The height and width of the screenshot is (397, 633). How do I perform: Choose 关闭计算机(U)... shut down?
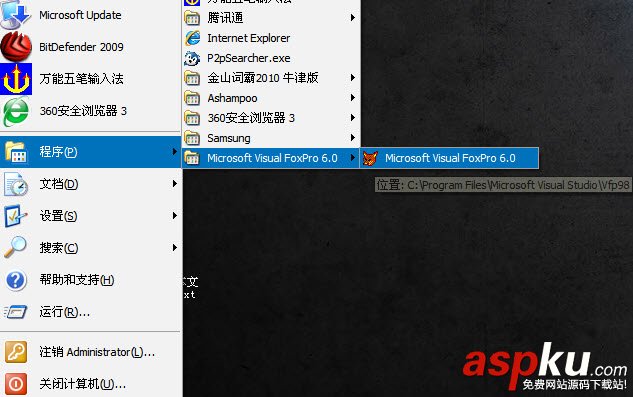[90, 384]
